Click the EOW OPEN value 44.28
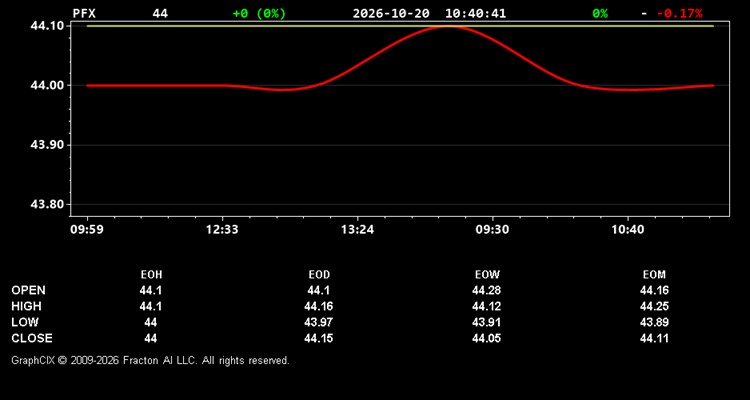The height and width of the screenshot is (400, 750). pyautogui.click(x=486, y=290)
